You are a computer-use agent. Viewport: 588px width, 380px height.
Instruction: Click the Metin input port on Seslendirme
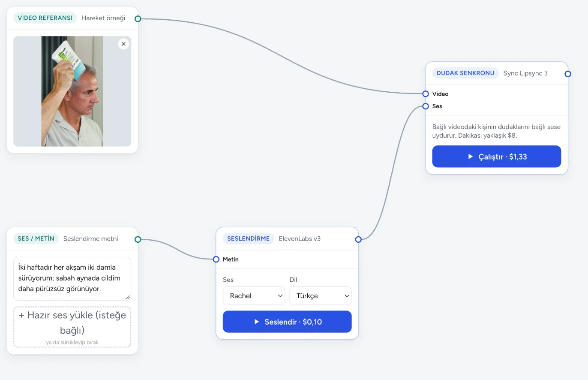[x=216, y=259]
